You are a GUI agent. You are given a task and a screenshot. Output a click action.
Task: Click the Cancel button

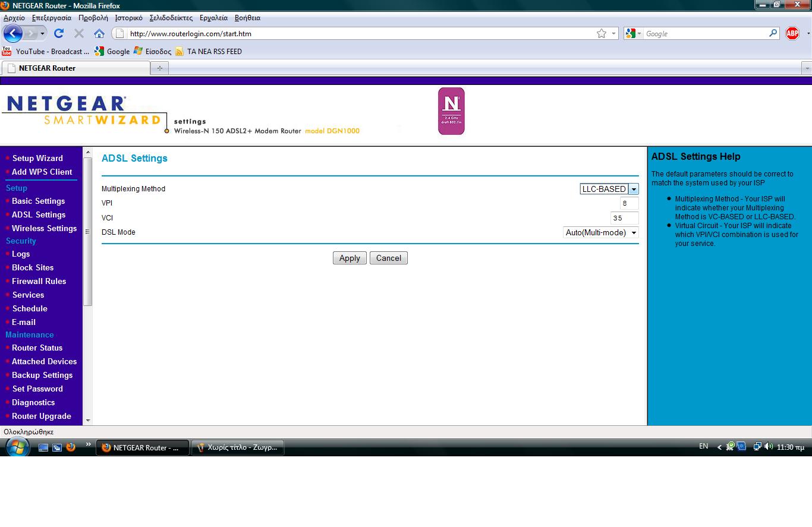click(x=389, y=258)
